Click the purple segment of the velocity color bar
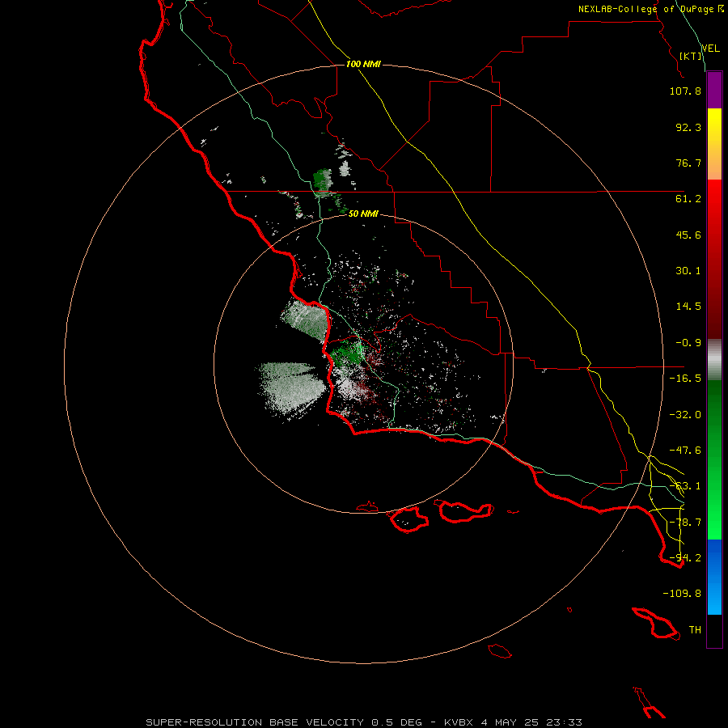 tap(714, 91)
